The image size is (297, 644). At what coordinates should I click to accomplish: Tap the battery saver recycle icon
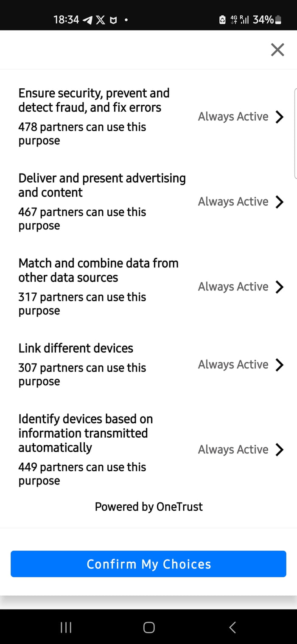coord(222,20)
